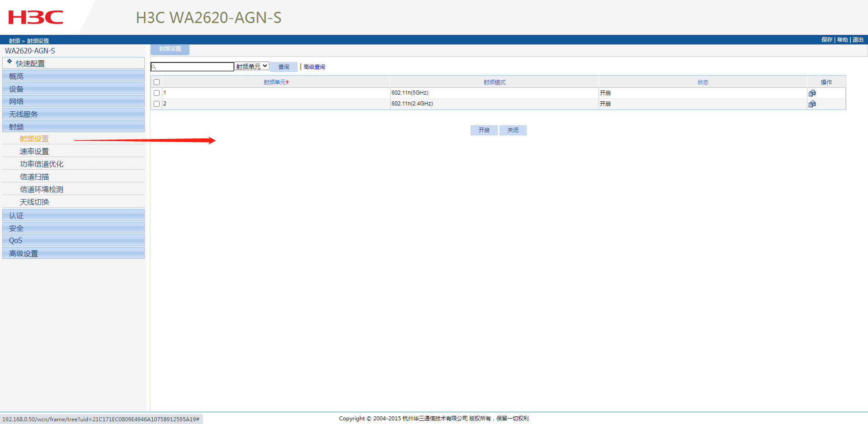Click the WA2620-AGN-S device name in sidebar
Screen dimensions: 868x424
[x=30, y=51]
